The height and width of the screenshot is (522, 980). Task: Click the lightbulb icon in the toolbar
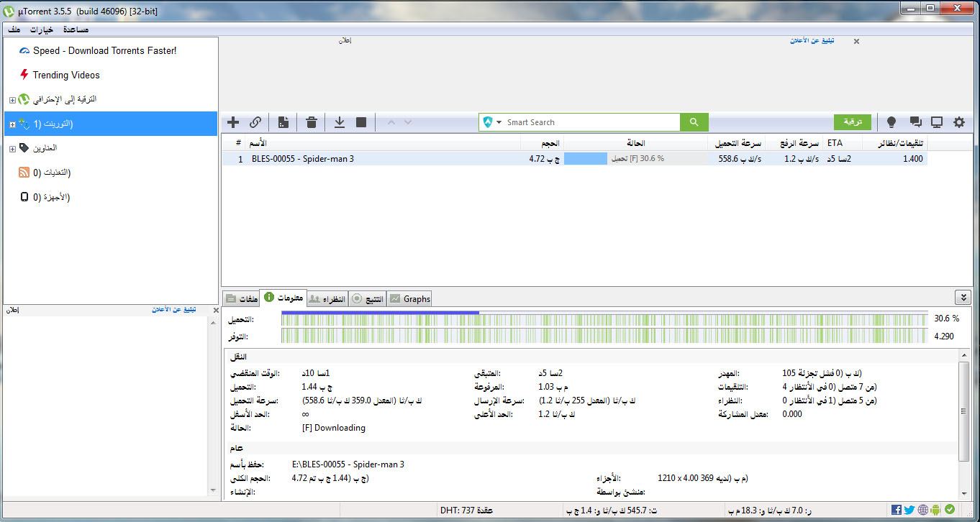[891, 122]
